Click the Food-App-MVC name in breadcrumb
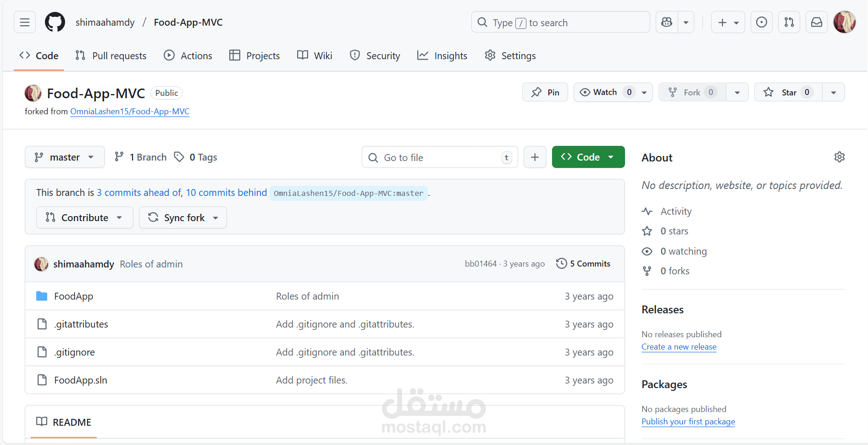 click(x=188, y=22)
